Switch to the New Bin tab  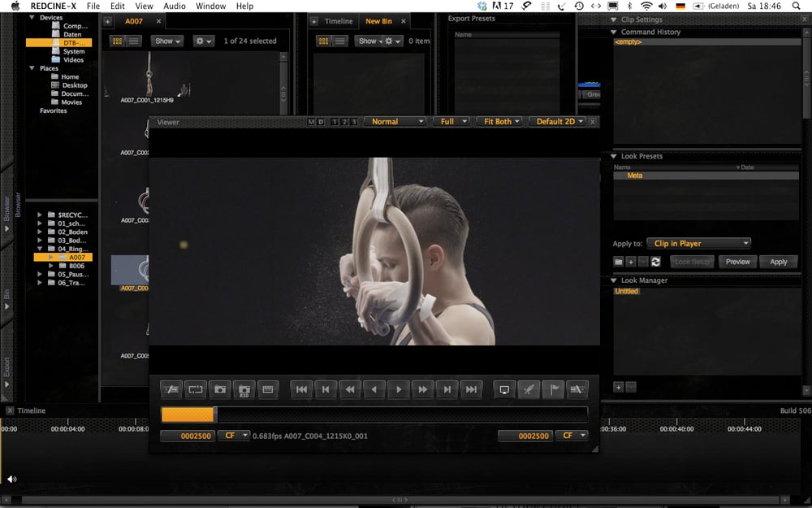378,21
